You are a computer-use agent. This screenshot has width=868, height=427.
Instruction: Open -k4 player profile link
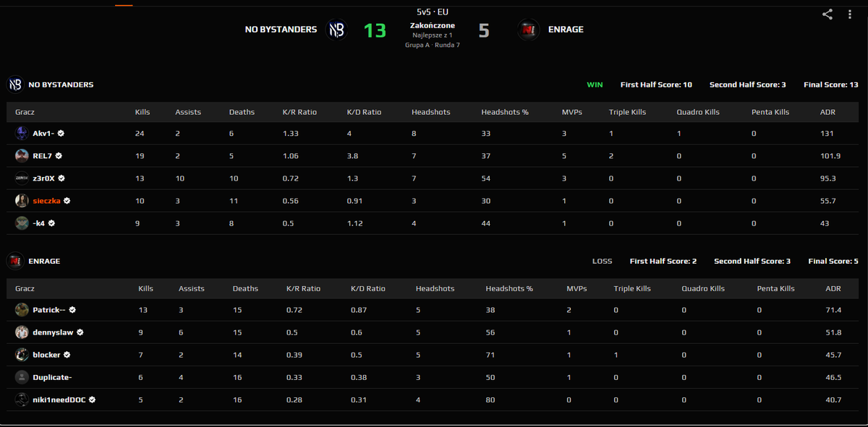(x=39, y=223)
